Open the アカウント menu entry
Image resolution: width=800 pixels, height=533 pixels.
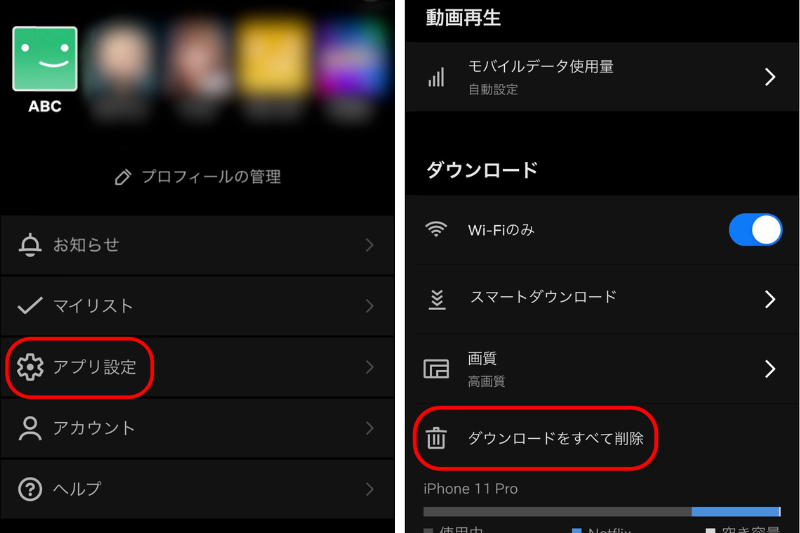coord(197,428)
